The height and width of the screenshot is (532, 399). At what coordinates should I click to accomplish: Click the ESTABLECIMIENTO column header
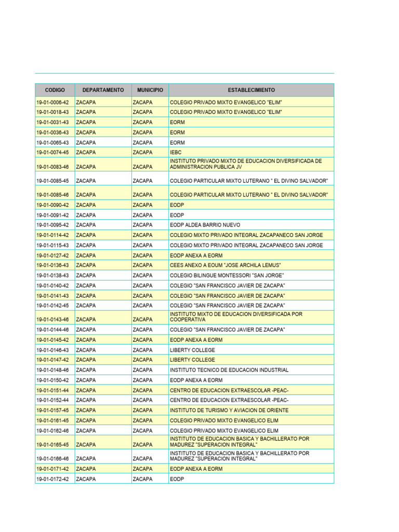pos(251,90)
